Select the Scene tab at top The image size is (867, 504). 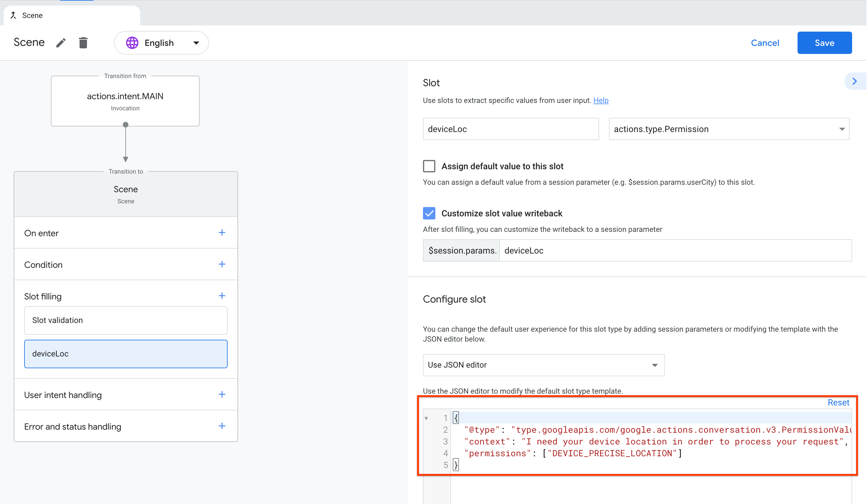pos(72,15)
